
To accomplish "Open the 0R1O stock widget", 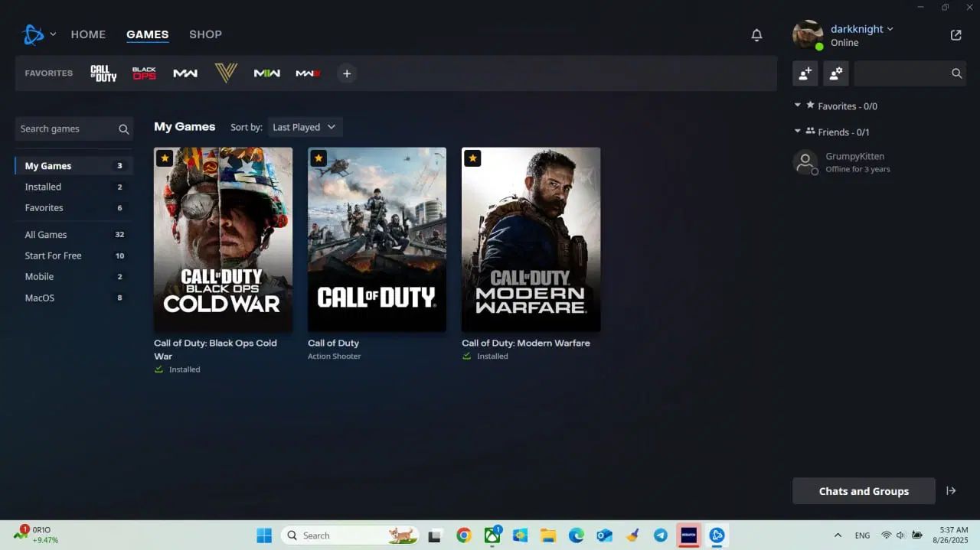I will click(37, 535).
